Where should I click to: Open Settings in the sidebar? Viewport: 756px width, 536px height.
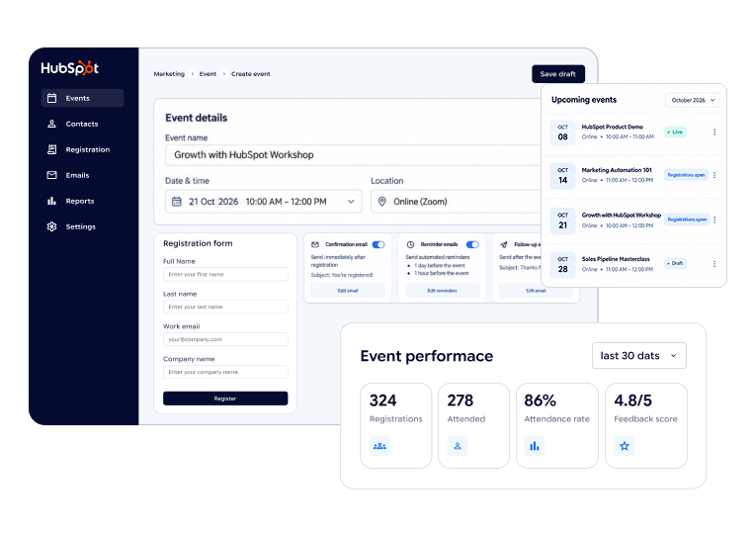[x=82, y=226]
